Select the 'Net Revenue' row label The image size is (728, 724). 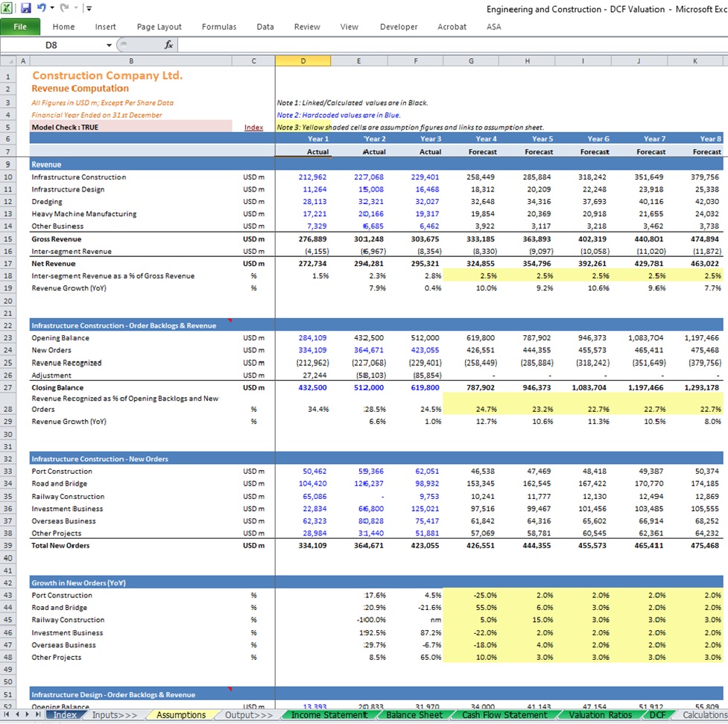54,264
